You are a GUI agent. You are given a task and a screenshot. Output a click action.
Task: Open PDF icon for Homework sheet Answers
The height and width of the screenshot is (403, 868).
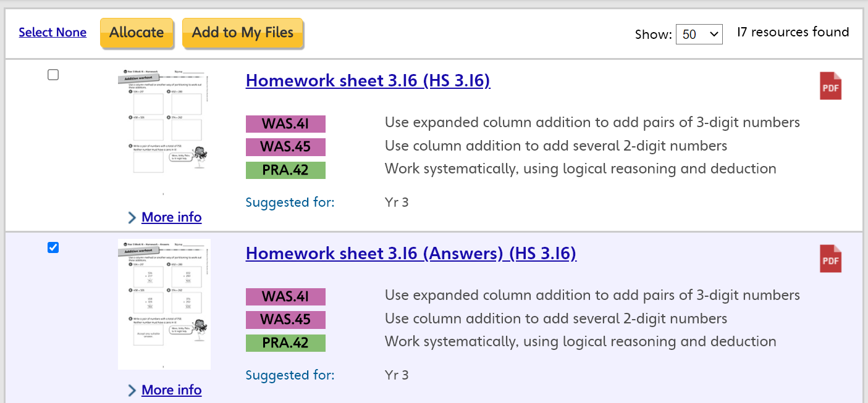click(830, 259)
